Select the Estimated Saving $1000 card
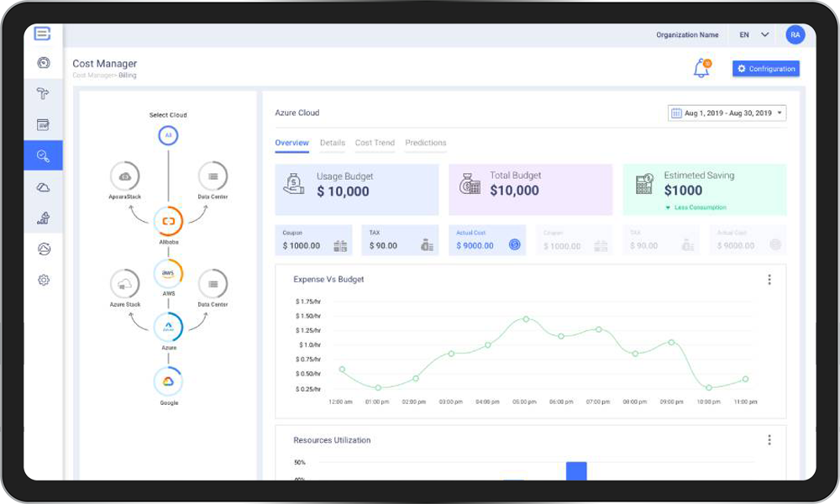This screenshot has height=504, width=840. (705, 190)
